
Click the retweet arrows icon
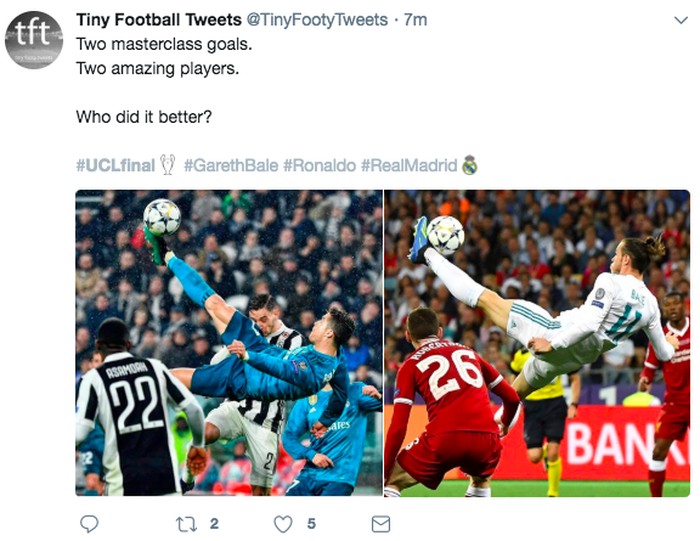[x=186, y=523]
